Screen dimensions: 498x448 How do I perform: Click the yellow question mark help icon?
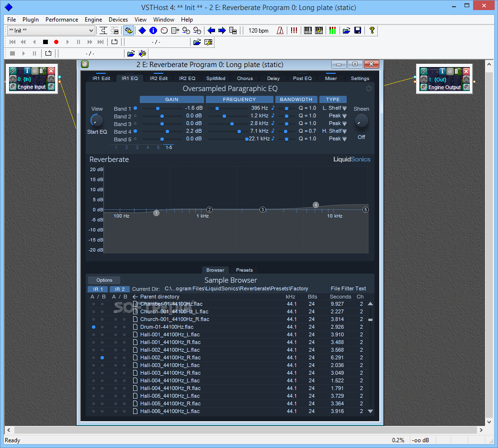(x=372, y=31)
